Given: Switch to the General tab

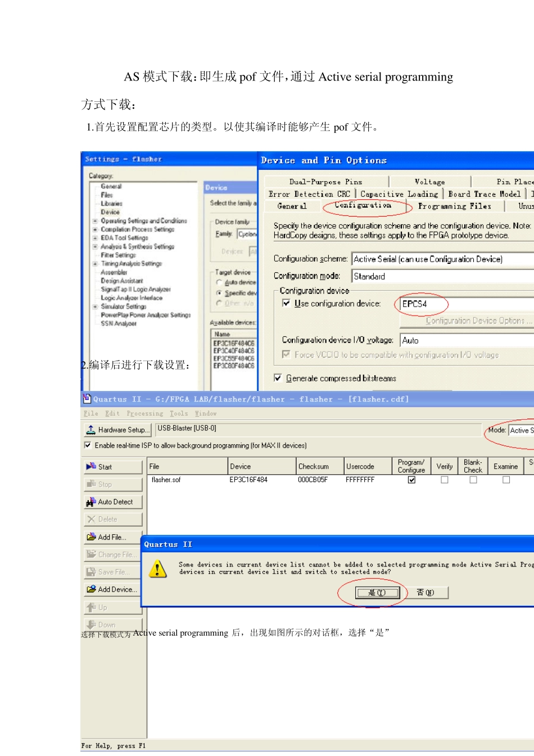Looking at the screenshot, I should point(292,206).
